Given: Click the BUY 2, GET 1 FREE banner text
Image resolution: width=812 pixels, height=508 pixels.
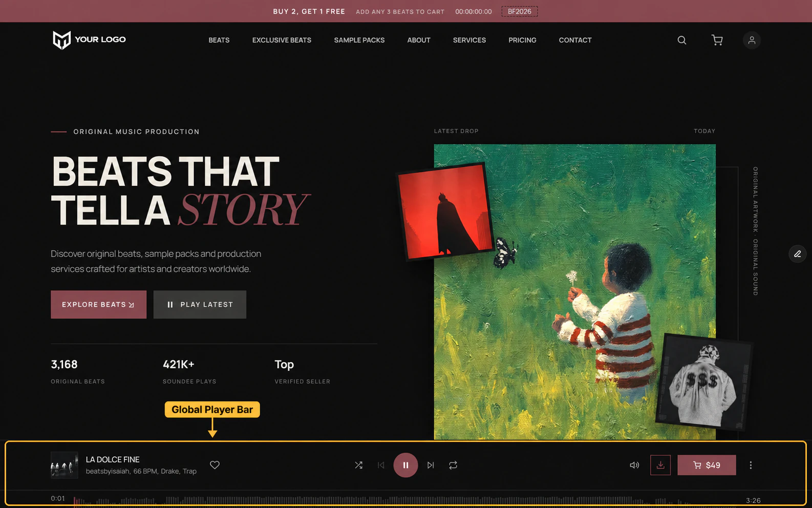Looking at the screenshot, I should click(309, 11).
